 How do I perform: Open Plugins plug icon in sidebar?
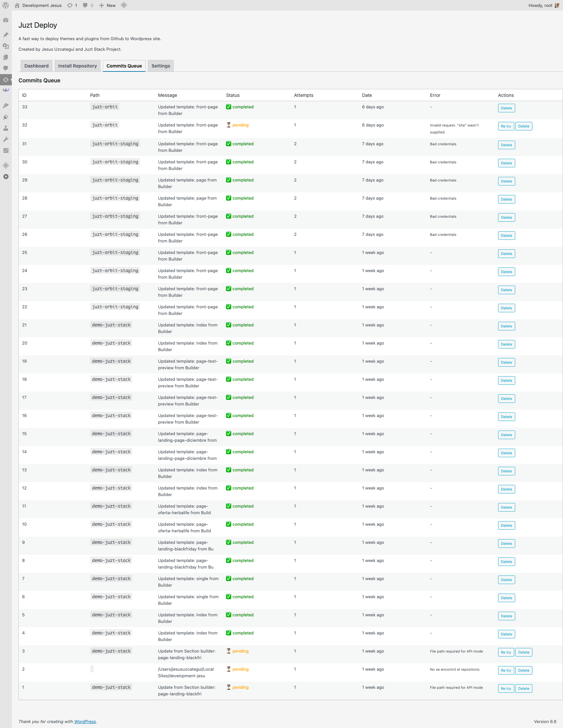pyautogui.click(x=6, y=117)
